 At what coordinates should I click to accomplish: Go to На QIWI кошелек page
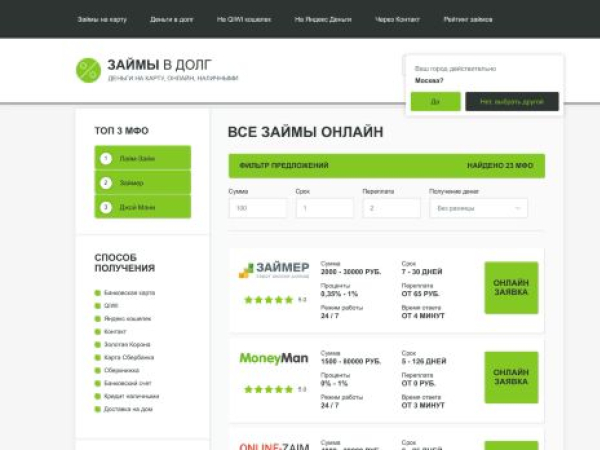[x=244, y=20]
